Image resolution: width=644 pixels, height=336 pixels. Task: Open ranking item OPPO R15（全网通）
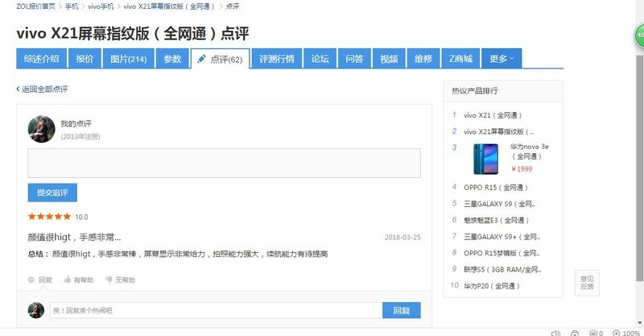pyautogui.click(x=496, y=188)
